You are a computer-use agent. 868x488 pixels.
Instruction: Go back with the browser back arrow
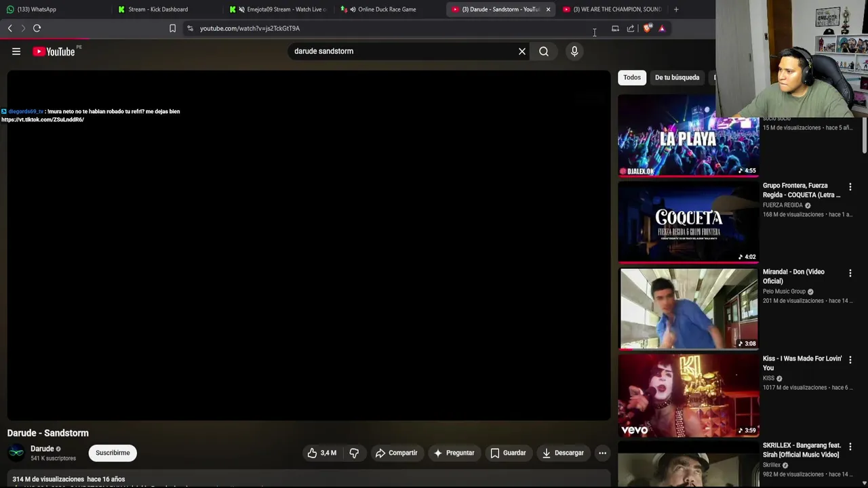click(x=9, y=28)
